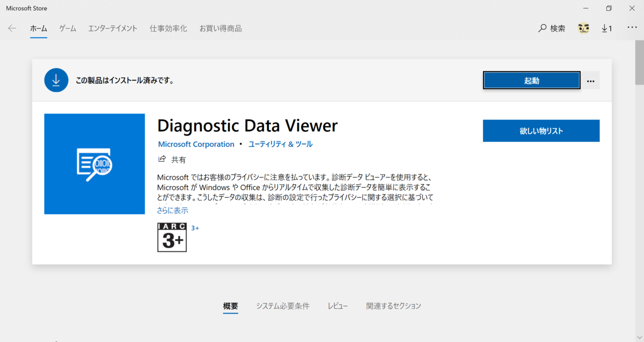Open the エンターテイメント tab
The image size is (644, 342).
[x=113, y=28]
